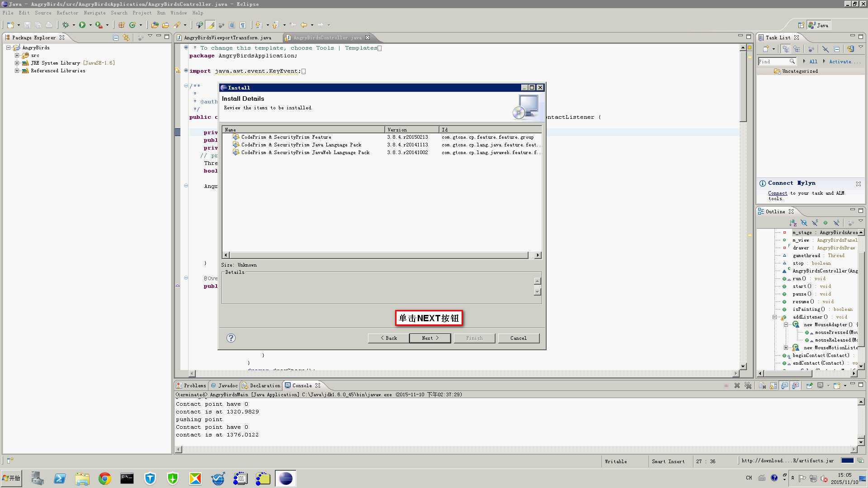Click the Run External Tools icon
The height and width of the screenshot is (488, 868).
(99, 25)
